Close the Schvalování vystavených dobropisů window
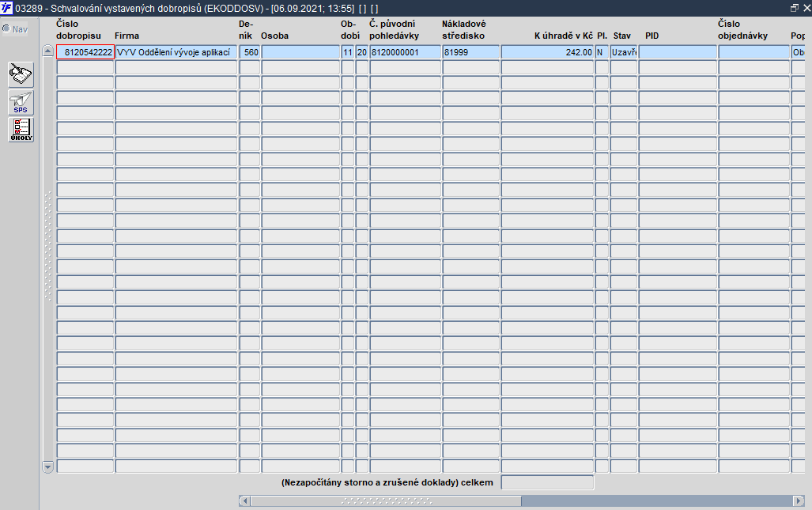The height and width of the screenshot is (510, 812). pyautogui.click(x=806, y=8)
